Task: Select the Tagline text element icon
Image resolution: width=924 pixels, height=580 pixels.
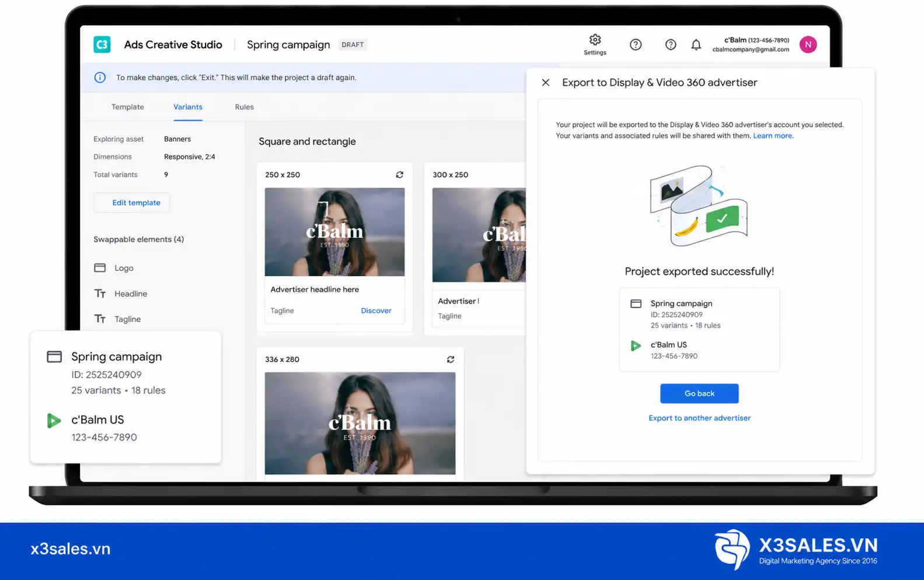Action: (x=100, y=319)
